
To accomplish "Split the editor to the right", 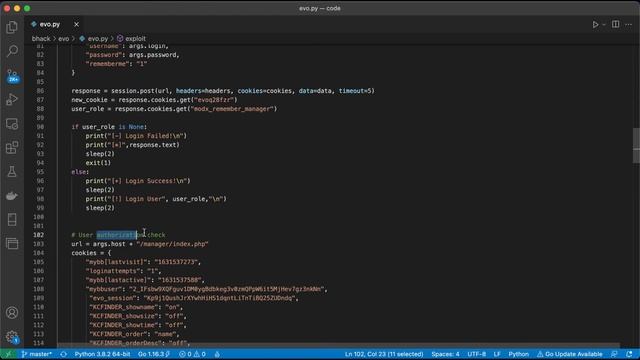I will (616, 24).
